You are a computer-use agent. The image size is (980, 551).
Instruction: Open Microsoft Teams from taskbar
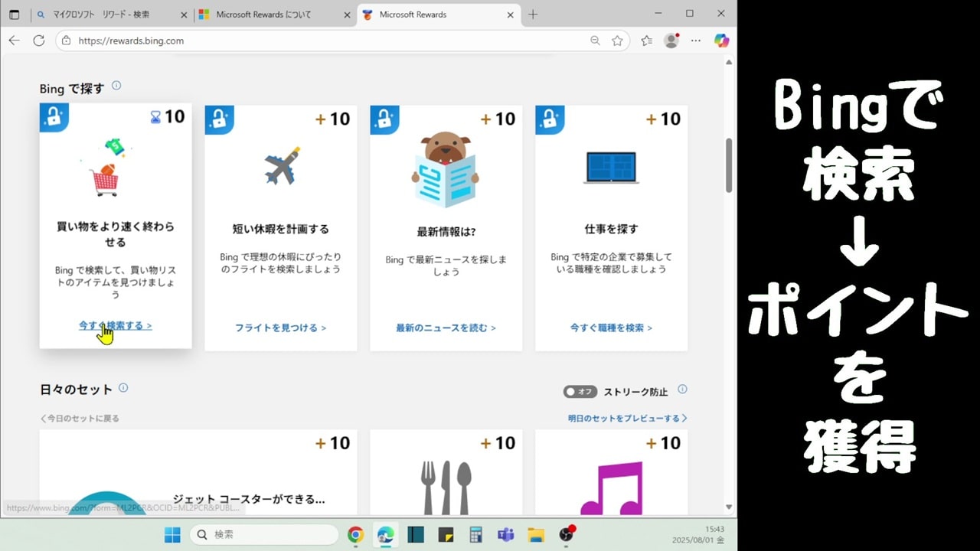point(505,534)
